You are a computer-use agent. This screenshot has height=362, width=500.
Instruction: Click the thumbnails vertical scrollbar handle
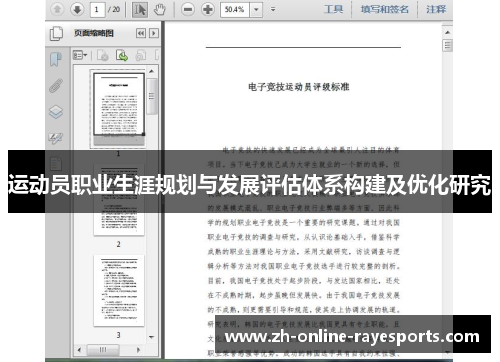click(152, 96)
